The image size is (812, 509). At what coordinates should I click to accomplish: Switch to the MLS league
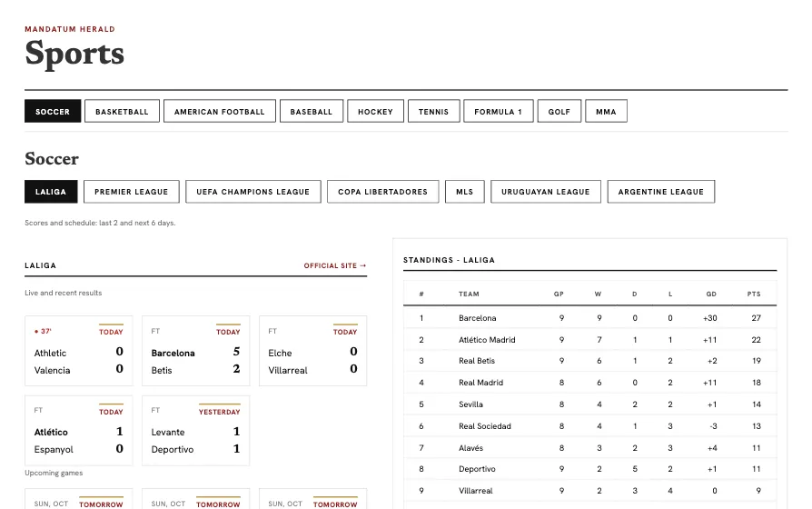click(465, 191)
